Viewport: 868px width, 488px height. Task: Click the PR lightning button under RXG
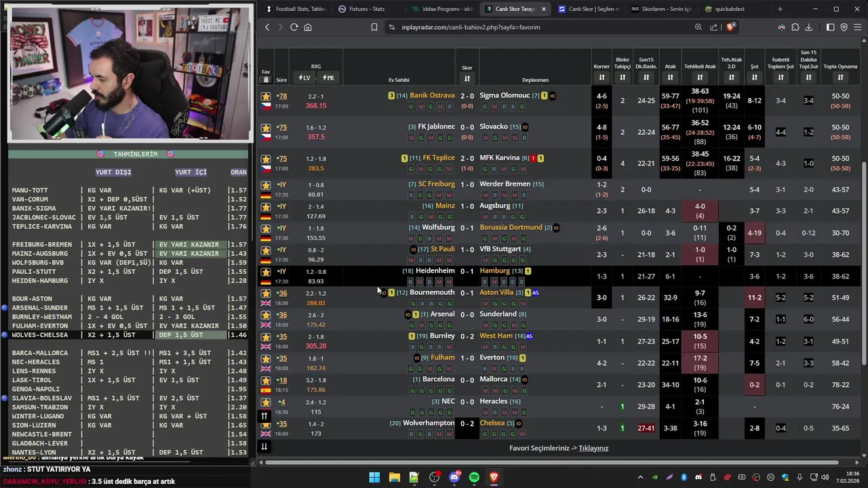(x=328, y=78)
